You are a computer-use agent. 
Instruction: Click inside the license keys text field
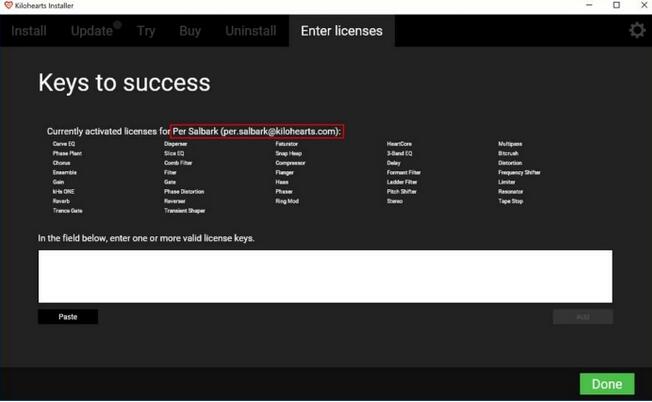coord(325,276)
